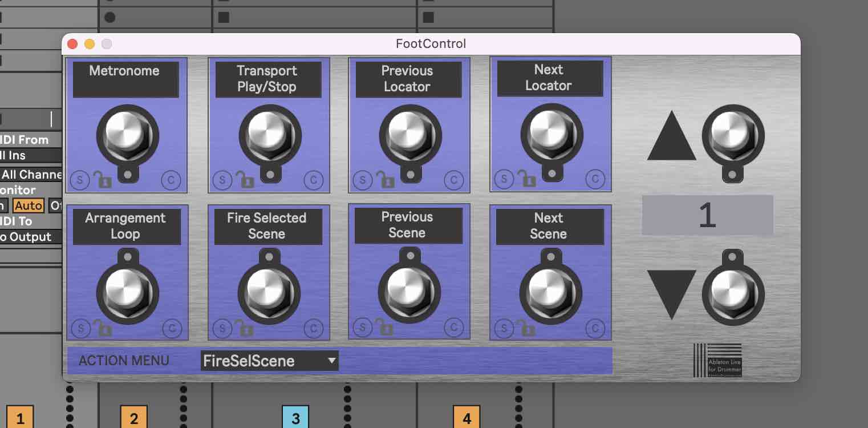Click the Next Locator label box
Image resolution: width=868 pixels, height=428 pixels.
point(550,78)
